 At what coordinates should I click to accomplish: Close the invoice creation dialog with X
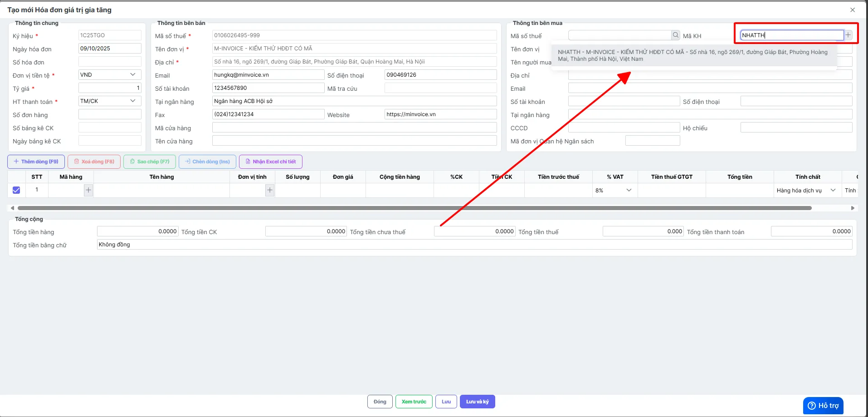(x=852, y=10)
